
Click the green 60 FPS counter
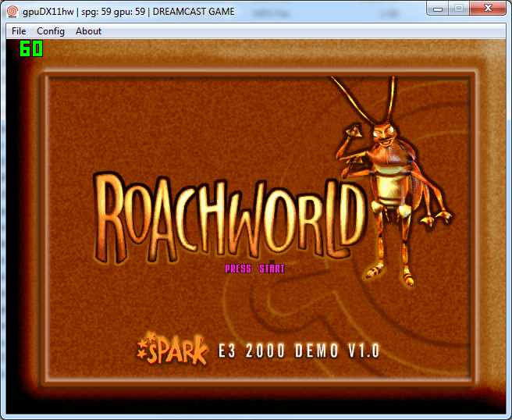(x=31, y=48)
